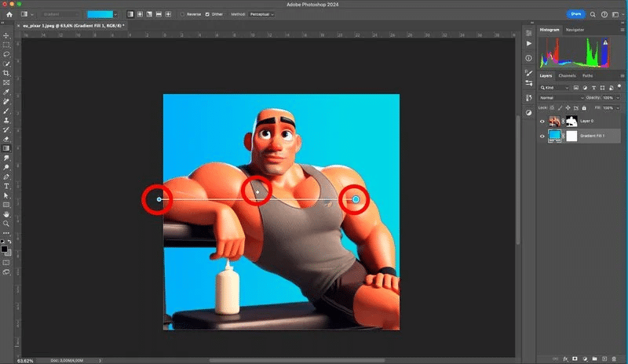This screenshot has width=628, height=364.
Task: Hide Layer 0 using its eye icon
Action: pos(542,122)
